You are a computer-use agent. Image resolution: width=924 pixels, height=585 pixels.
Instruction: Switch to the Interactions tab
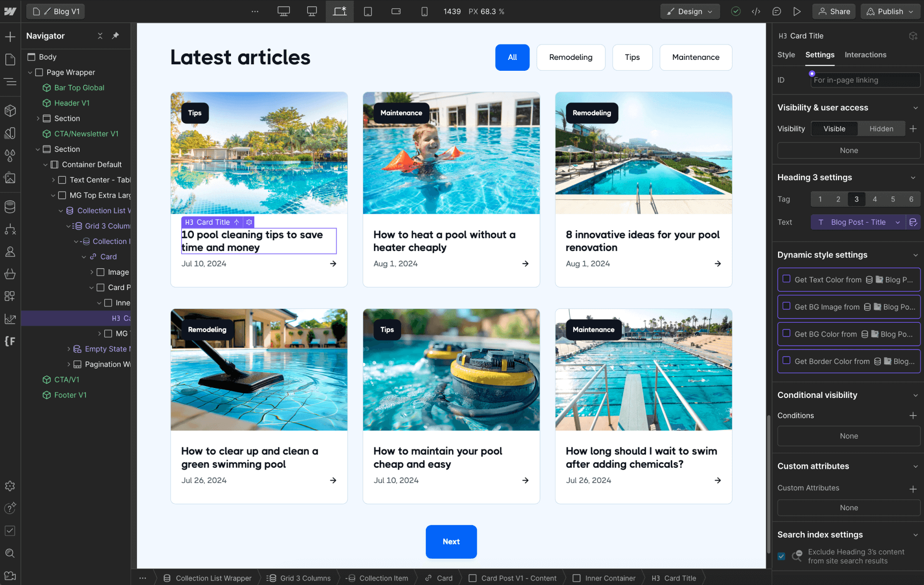pos(865,55)
